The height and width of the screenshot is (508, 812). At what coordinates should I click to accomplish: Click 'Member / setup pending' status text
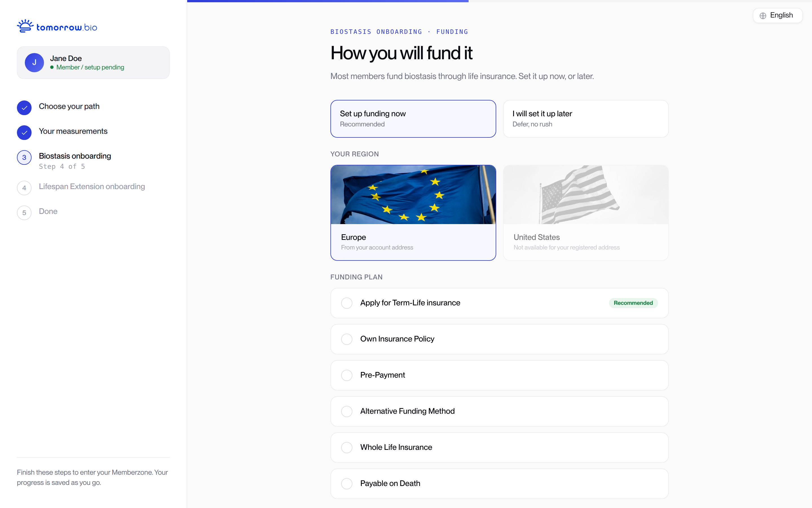coord(90,67)
